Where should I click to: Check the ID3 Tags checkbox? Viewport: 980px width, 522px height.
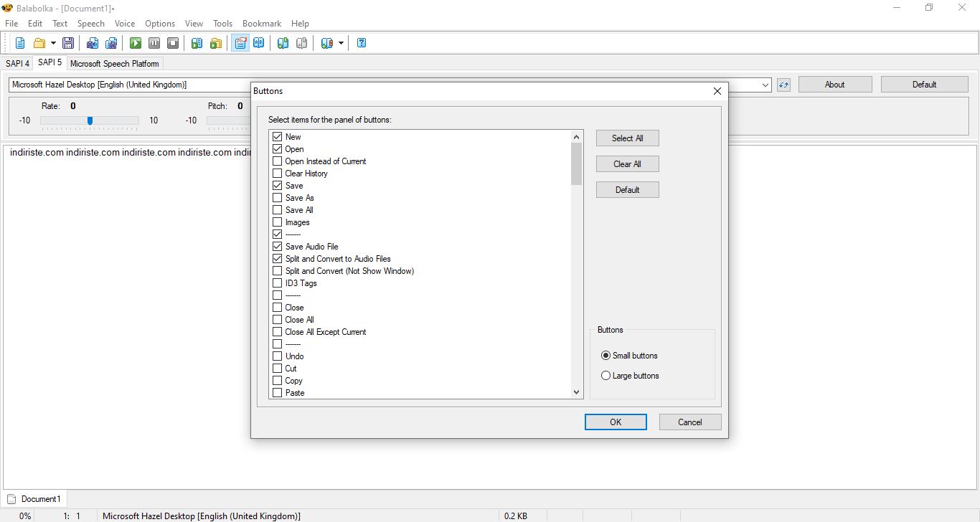278,283
